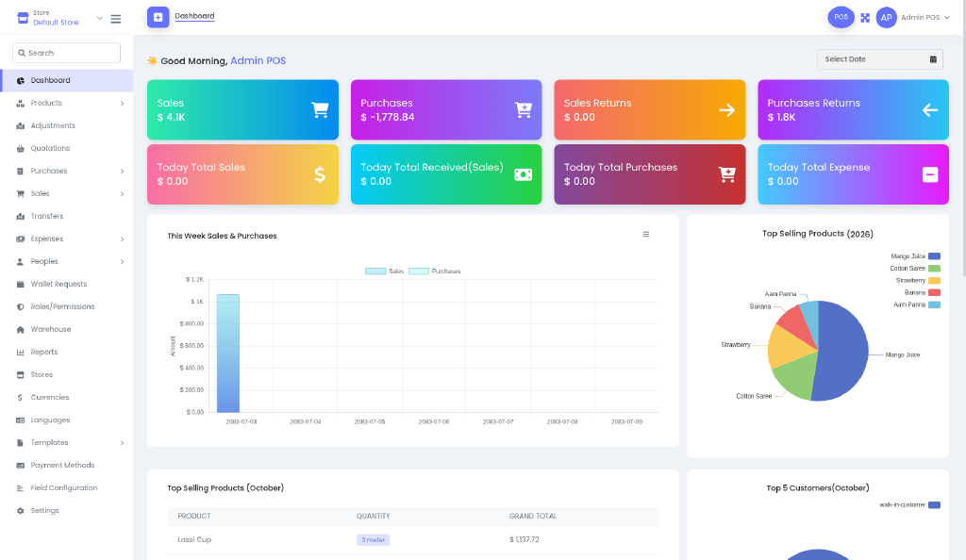966x560 pixels.
Task: Click the plus quick-add icon in header
Action: tap(158, 17)
